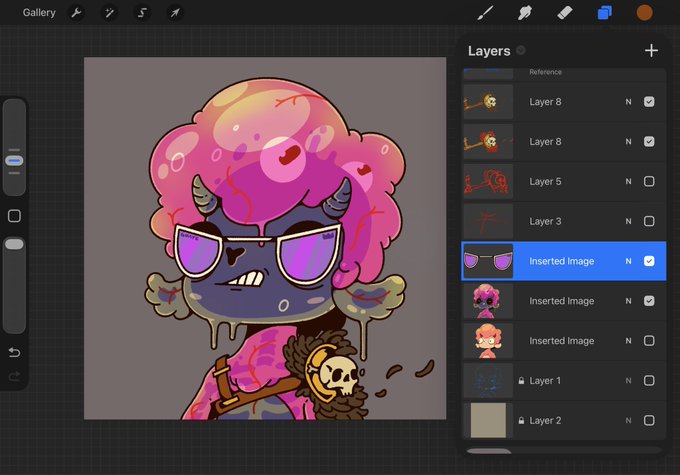Hide Layer 8 with skull-only thumbnail
The image size is (680, 475).
pos(649,102)
